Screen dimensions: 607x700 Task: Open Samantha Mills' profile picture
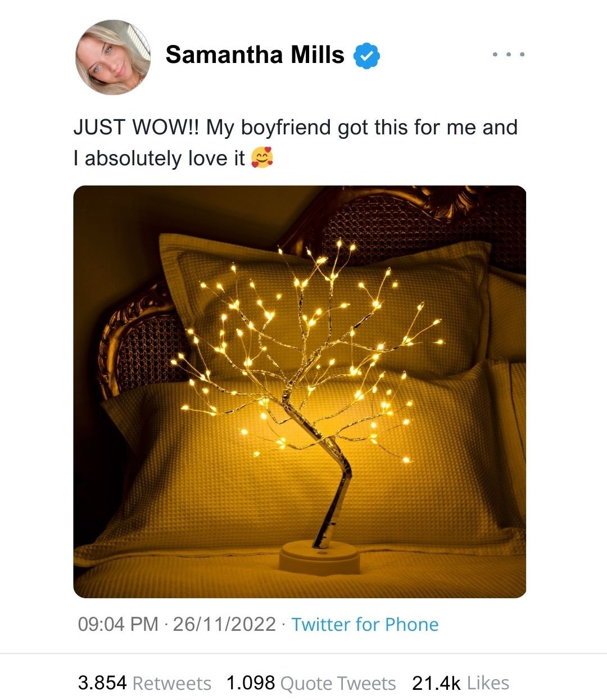113,57
